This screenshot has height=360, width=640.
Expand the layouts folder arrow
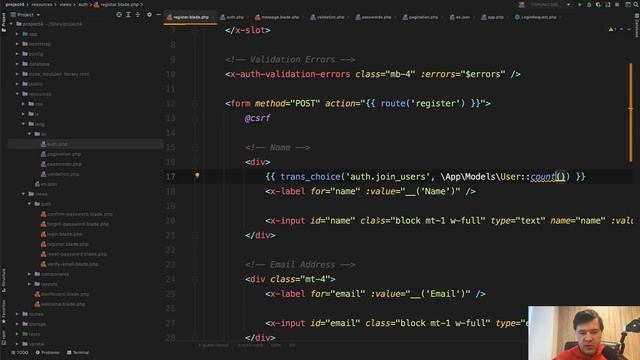[x=29, y=284]
